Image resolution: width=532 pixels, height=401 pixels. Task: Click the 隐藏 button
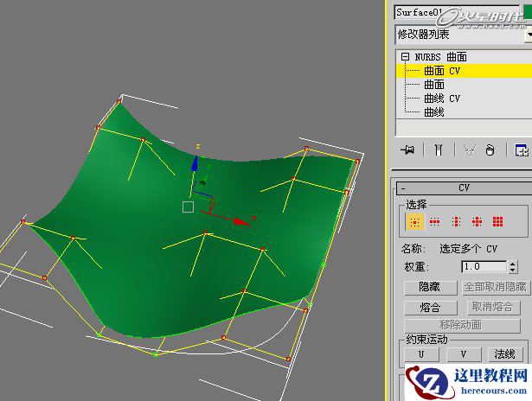pos(430,288)
